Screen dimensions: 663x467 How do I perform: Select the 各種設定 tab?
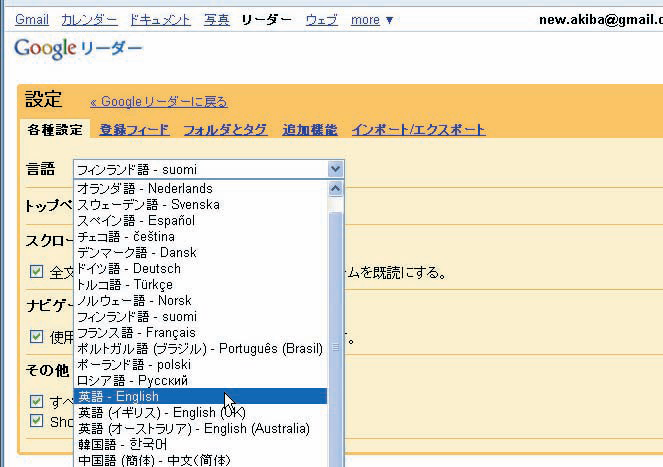55,129
